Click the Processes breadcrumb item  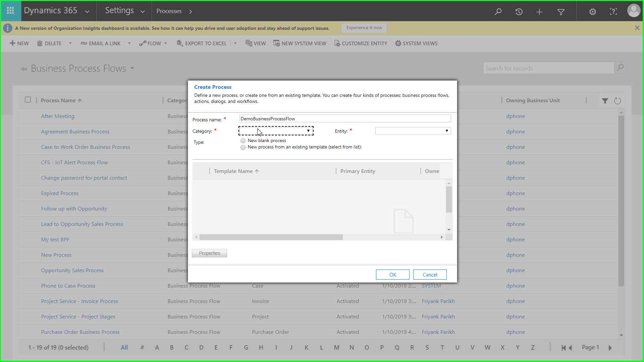(169, 11)
